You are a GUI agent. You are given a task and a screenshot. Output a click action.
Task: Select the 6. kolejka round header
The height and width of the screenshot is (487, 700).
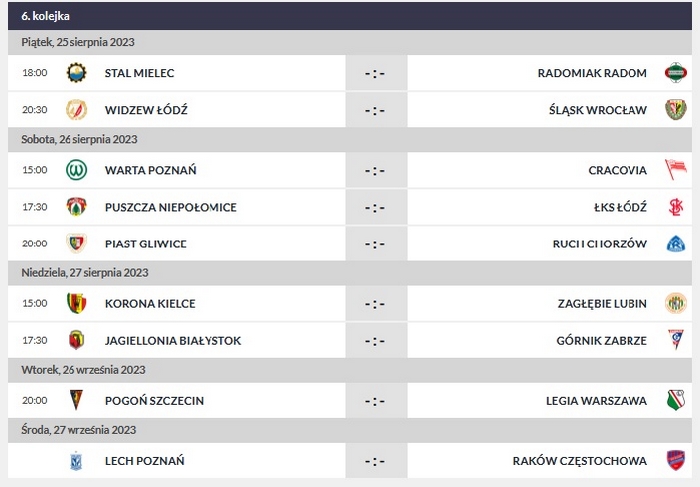coord(45,16)
